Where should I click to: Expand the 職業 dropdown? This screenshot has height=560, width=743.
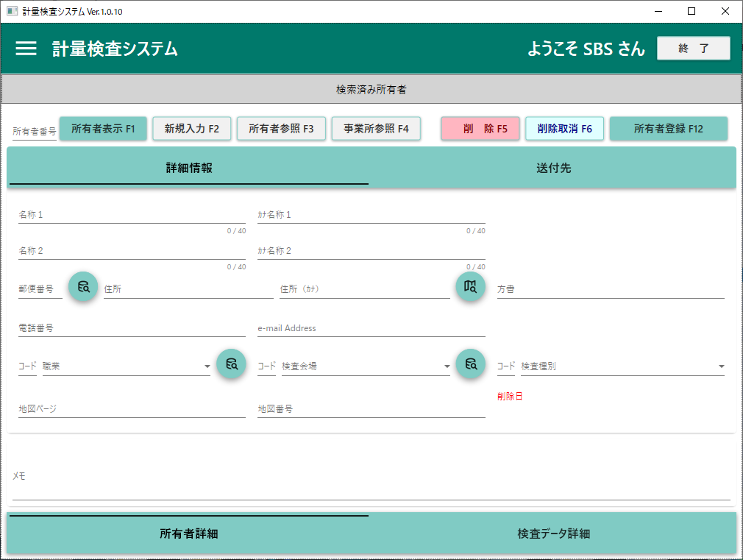[x=207, y=366]
